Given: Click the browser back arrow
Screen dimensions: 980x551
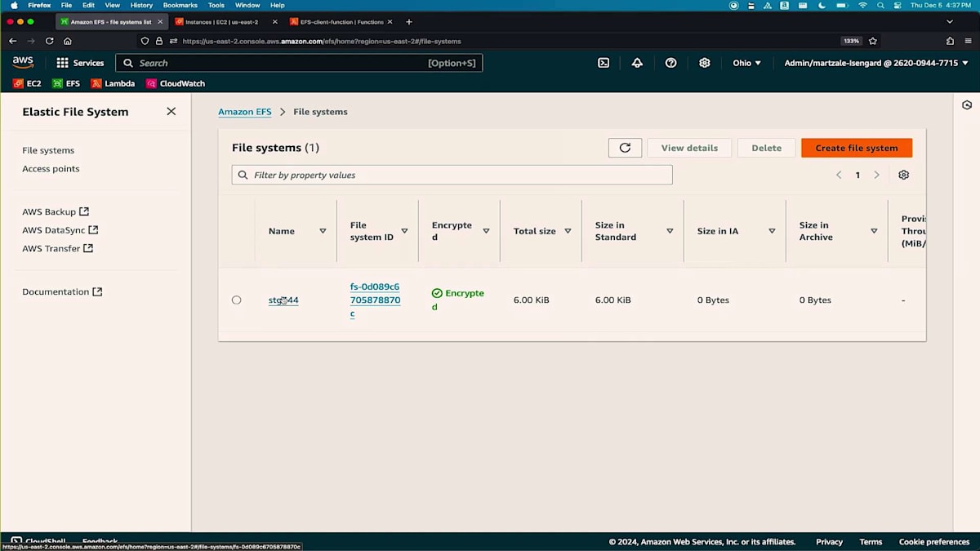Looking at the screenshot, I should click(12, 41).
